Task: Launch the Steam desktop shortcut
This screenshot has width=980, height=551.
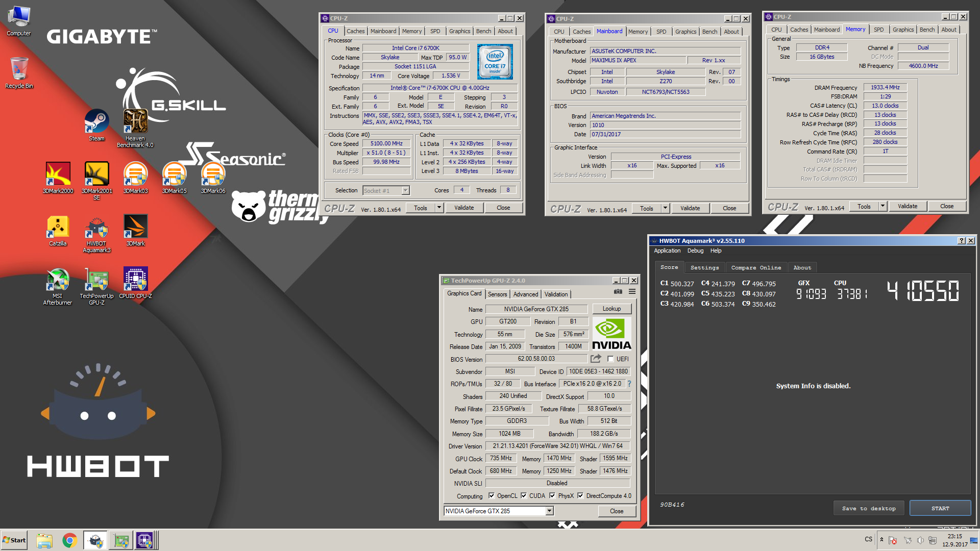Action: (x=96, y=125)
